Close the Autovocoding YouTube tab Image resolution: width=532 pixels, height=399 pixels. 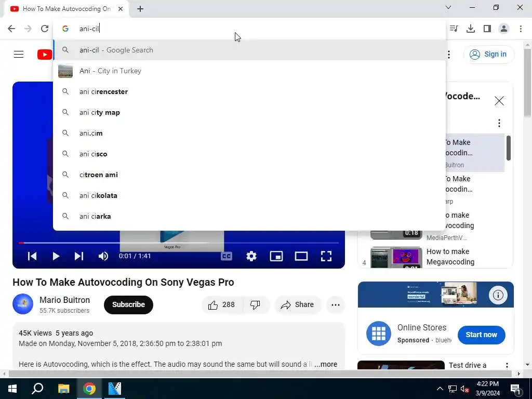[x=121, y=9]
